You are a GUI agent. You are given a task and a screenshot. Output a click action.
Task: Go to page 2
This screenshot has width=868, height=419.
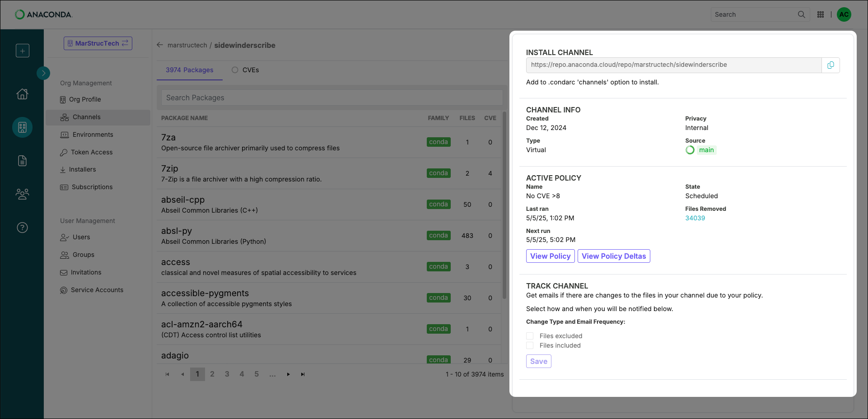click(x=212, y=374)
